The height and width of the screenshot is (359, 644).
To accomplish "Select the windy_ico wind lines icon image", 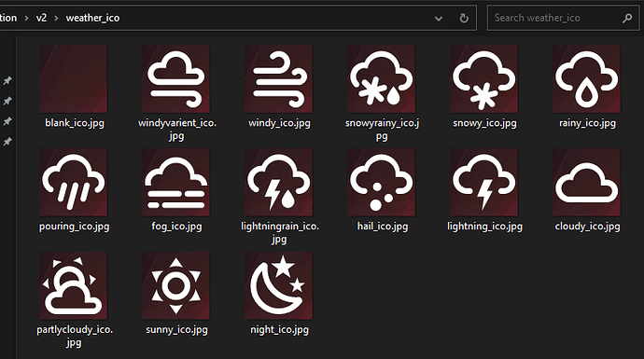I will [x=278, y=78].
